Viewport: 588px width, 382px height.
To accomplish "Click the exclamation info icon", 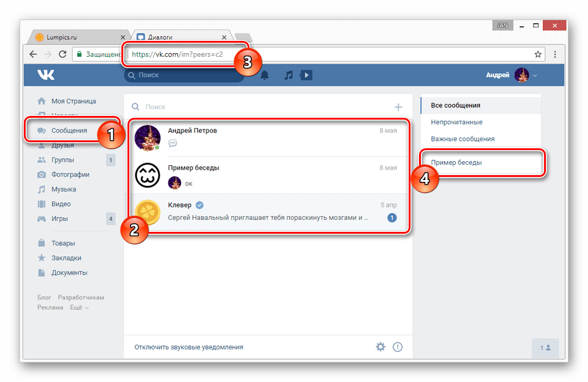I will point(398,347).
